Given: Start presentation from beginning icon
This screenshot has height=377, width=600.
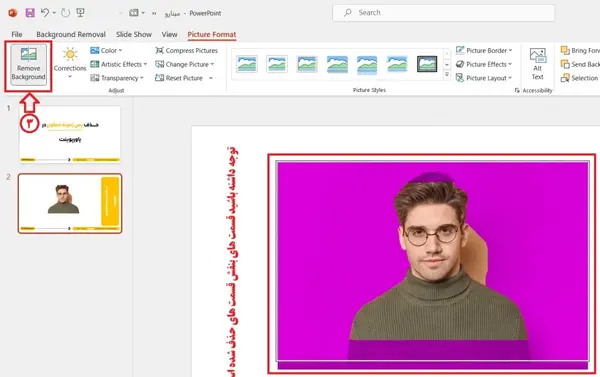Looking at the screenshot, I should 80,13.
